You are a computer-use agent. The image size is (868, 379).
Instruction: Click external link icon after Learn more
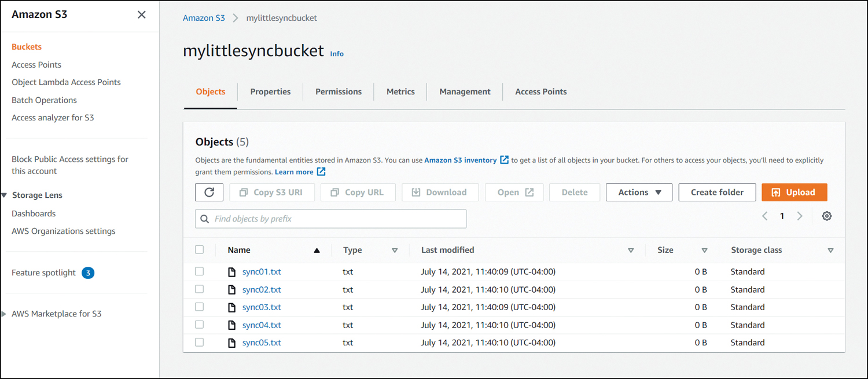[321, 172]
